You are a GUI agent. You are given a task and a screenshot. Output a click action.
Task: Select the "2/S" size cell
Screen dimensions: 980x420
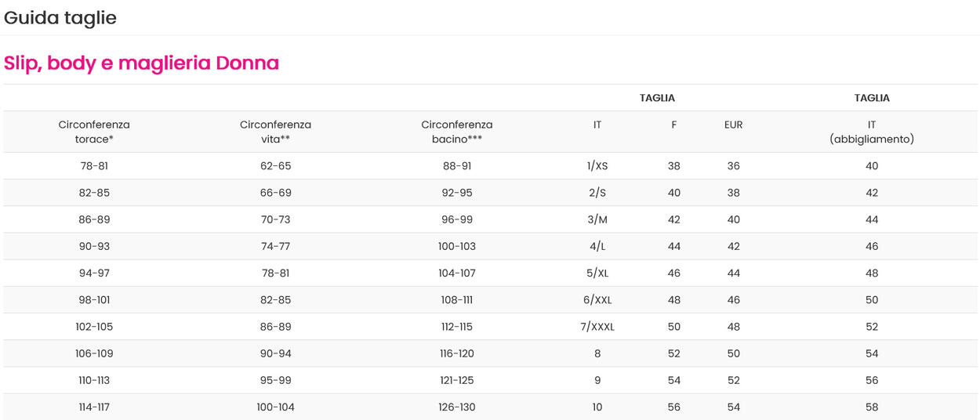597,193
